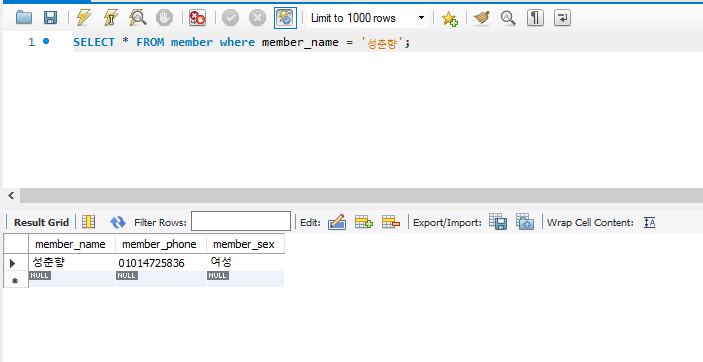Edit current row pencil icon
This screenshot has height=362, width=703.
(x=337, y=222)
